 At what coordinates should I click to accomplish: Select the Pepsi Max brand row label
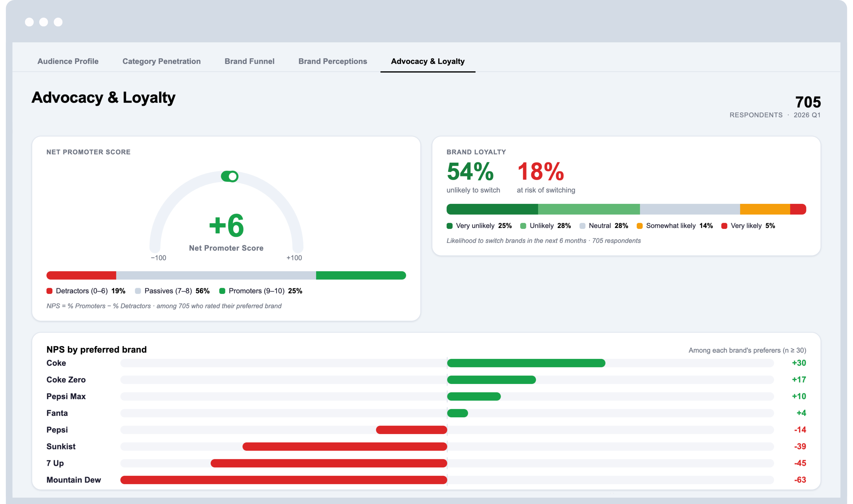66,396
